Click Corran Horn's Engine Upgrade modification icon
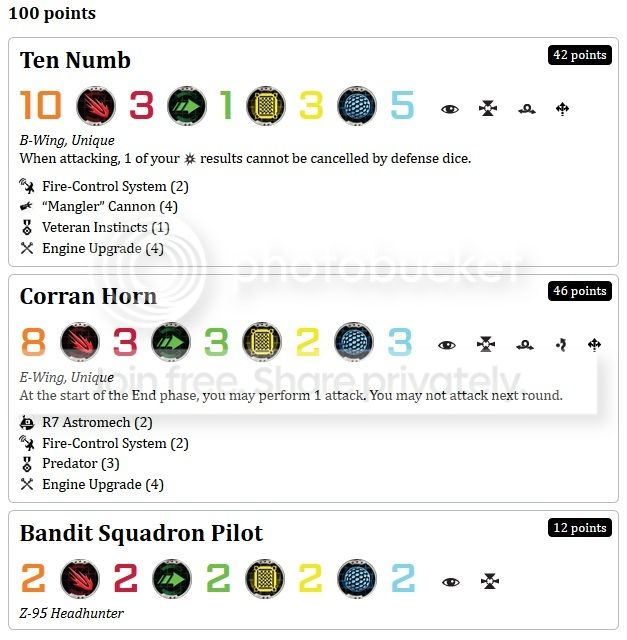This screenshot has width=627, height=640. click(x=27, y=485)
